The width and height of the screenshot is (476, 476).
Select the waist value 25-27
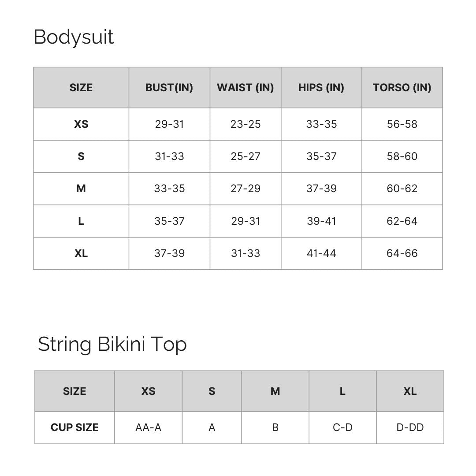[x=245, y=156]
